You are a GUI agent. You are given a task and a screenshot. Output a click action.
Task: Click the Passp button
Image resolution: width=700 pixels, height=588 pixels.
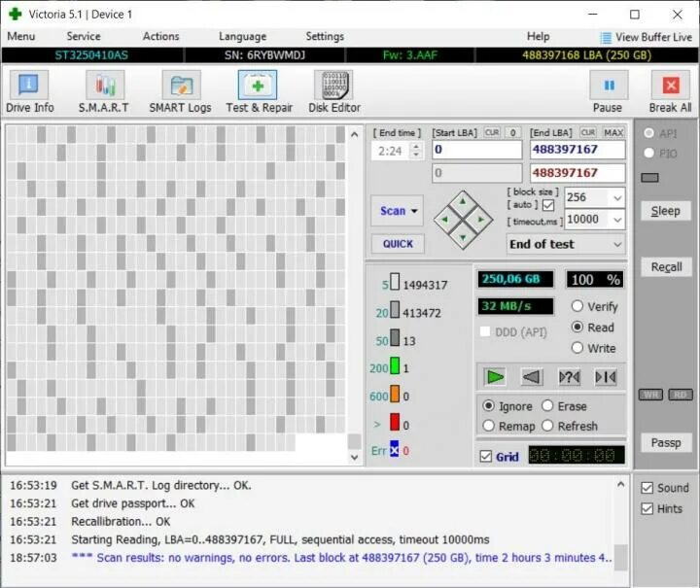tap(665, 442)
